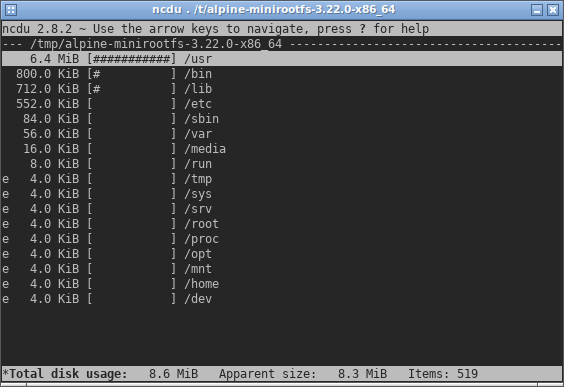Select the /srv directory row

point(282,209)
